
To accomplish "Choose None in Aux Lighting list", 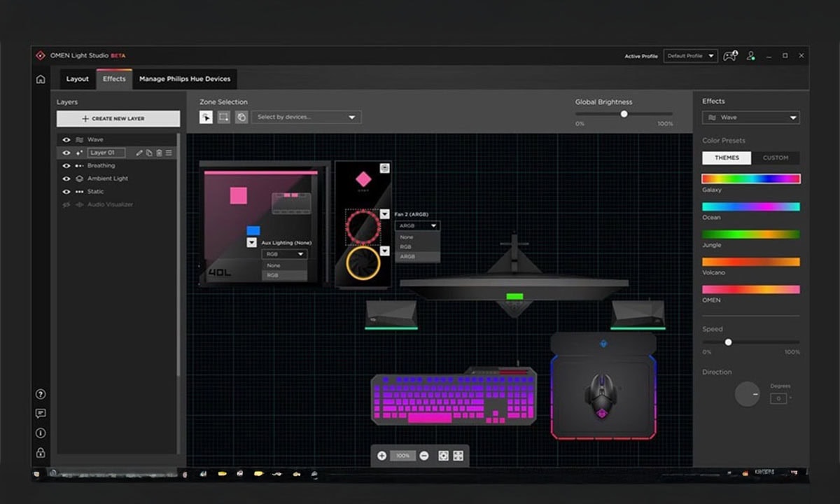I will tap(283, 266).
